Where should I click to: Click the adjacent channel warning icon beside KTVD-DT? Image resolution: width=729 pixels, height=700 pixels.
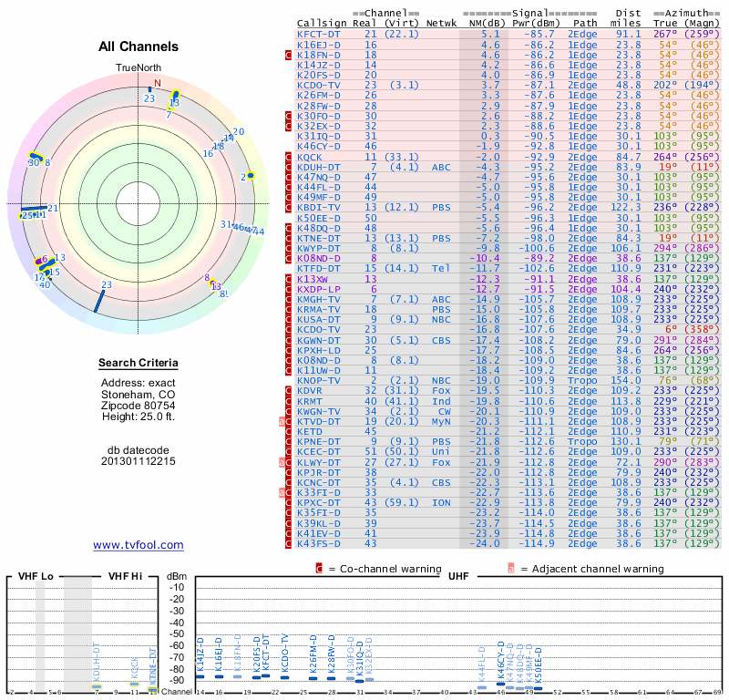[282, 421]
